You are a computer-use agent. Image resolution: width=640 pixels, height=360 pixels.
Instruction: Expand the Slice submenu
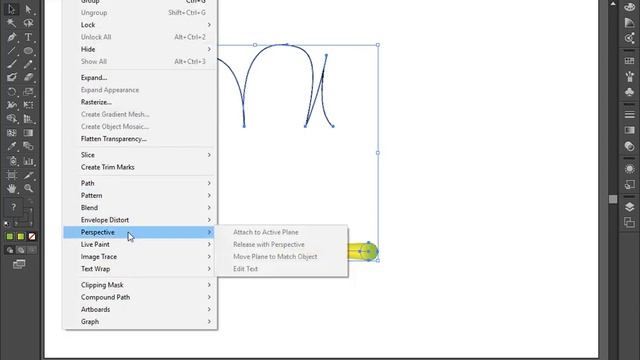tap(140, 155)
